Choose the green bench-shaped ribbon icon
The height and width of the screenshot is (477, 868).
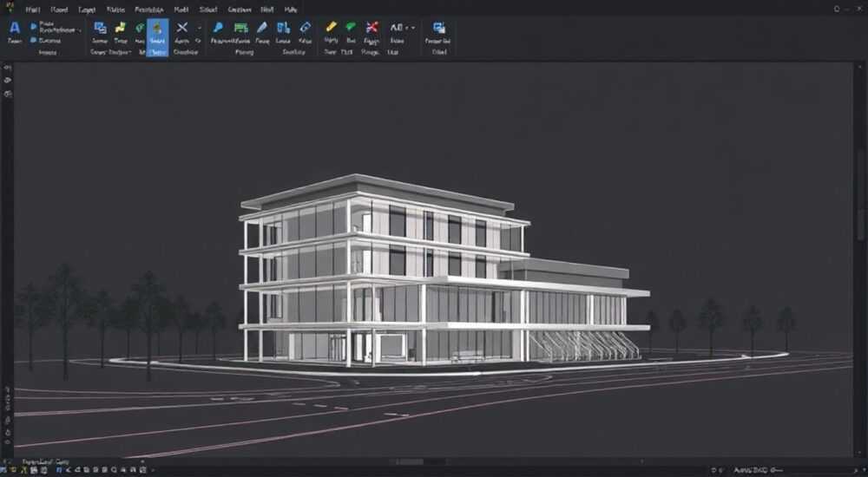point(240,27)
